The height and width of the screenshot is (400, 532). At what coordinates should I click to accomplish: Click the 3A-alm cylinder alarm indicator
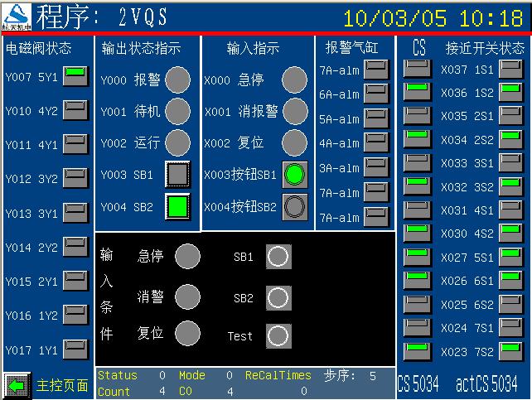point(377,168)
